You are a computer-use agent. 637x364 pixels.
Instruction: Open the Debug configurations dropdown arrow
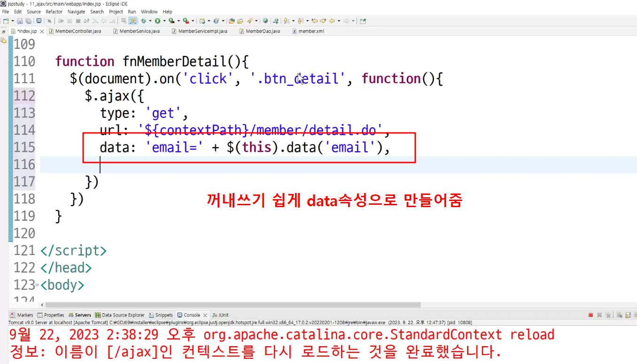pos(150,21)
